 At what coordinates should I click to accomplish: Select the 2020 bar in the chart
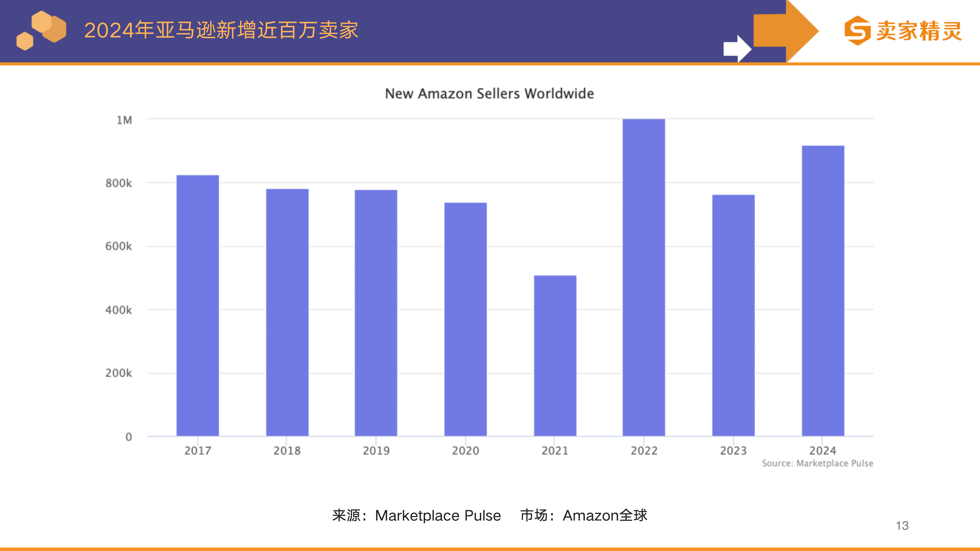[x=465, y=319]
